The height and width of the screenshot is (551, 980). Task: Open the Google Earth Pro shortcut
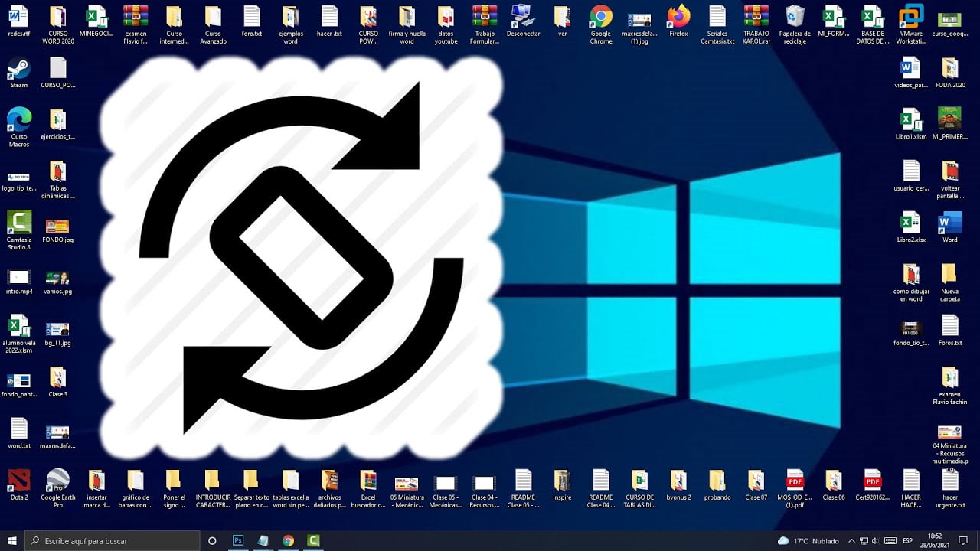click(x=57, y=487)
